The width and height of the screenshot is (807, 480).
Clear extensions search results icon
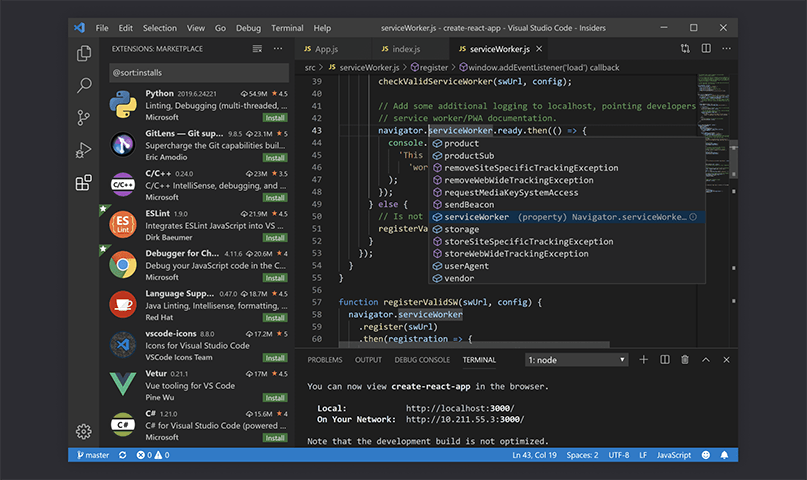pos(258,48)
